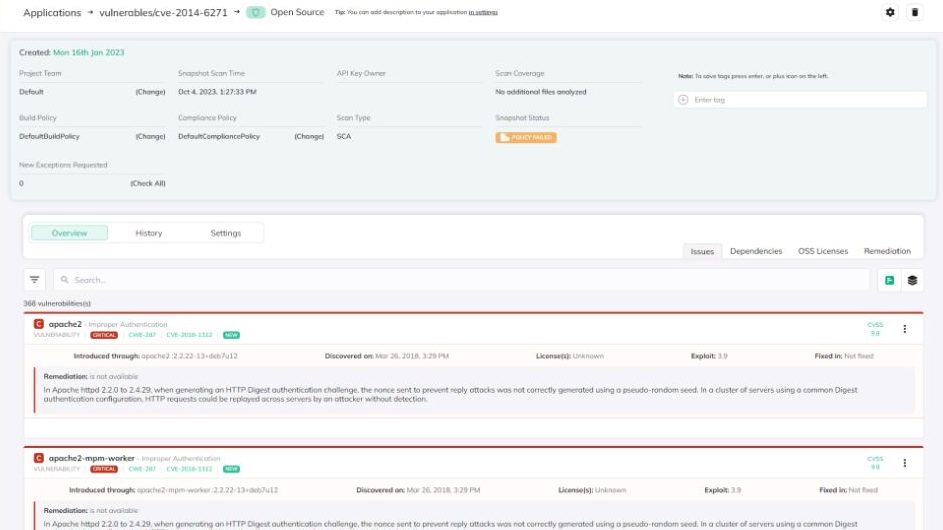The image size is (943, 530).
Task: Click Check All for exceptions requested
Action: (x=148, y=183)
